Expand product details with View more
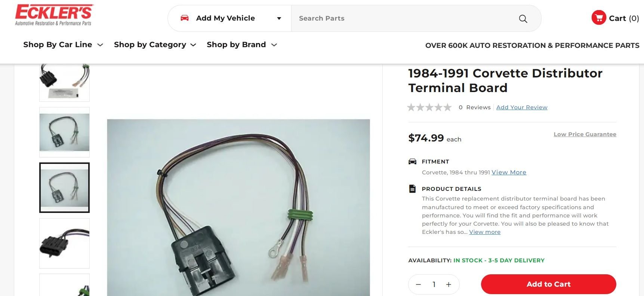644x296 pixels. [484, 232]
